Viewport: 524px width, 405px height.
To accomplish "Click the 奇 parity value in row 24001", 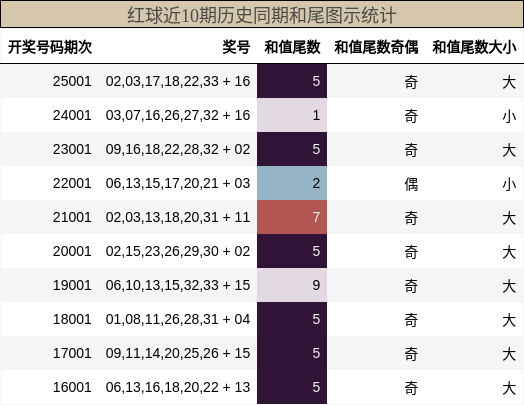I will pyautogui.click(x=411, y=116).
